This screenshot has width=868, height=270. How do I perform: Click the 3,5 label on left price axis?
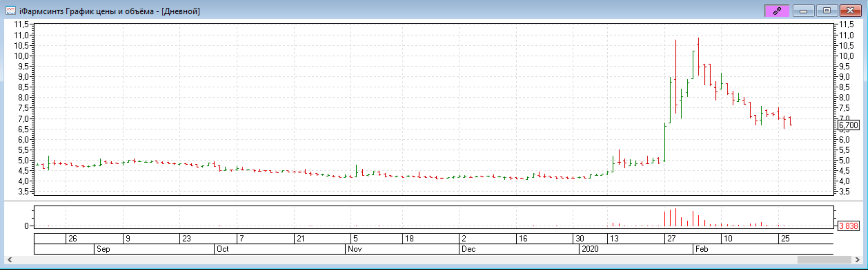click(x=23, y=192)
